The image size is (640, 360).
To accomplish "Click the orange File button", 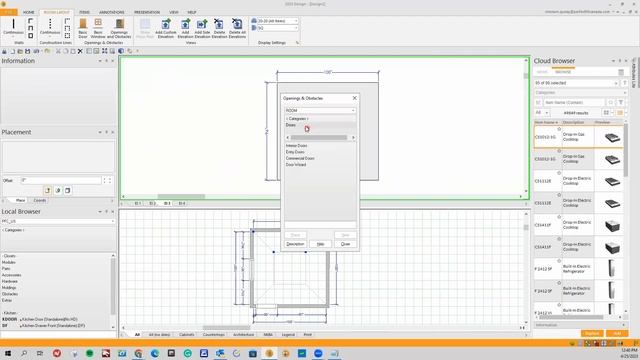I will tap(9, 12).
